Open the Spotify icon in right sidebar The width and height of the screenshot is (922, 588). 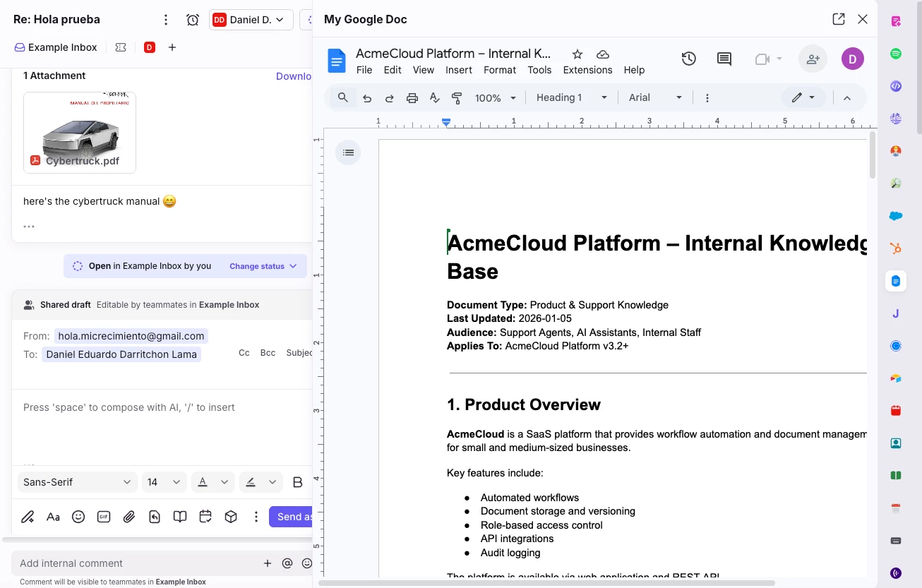(x=896, y=54)
